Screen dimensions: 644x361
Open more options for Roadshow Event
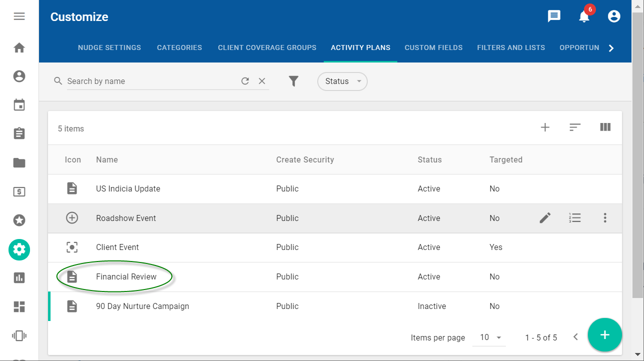(605, 218)
